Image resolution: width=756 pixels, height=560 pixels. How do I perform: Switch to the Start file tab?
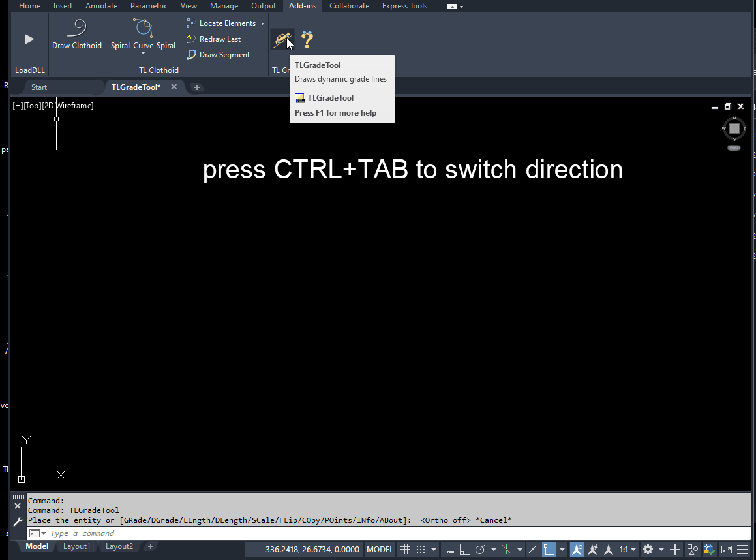[39, 87]
